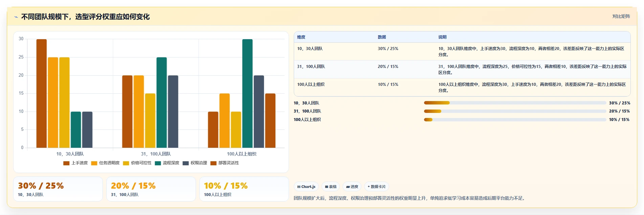This screenshot has height=215, width=644.
Task: Click the 数据 table column header
Action: point(382,37)
